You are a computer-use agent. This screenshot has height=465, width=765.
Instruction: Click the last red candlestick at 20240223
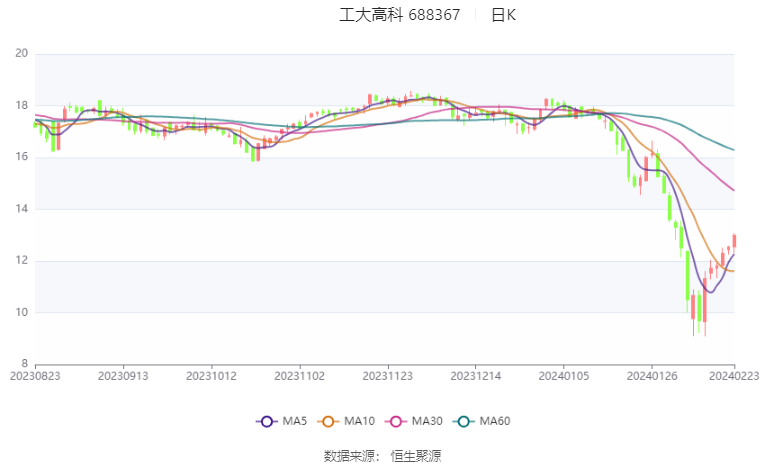pyautogui.click(x=734, y=241)
